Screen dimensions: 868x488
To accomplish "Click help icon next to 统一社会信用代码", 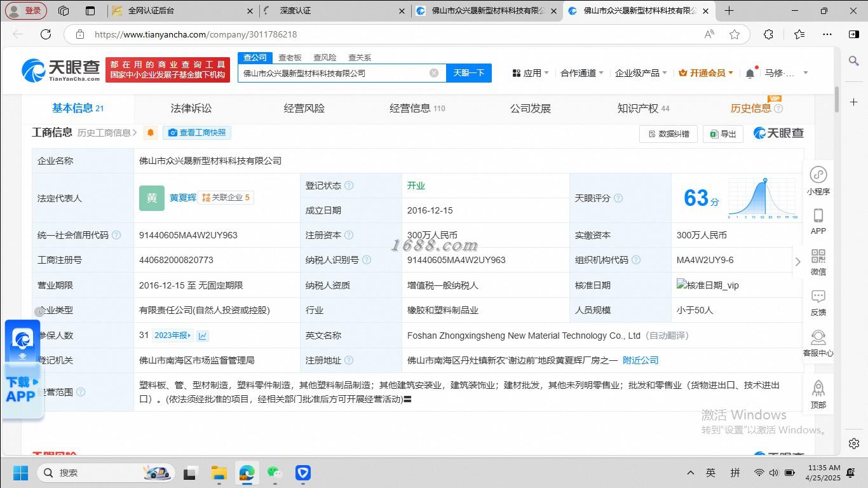I will click(116, 235).
